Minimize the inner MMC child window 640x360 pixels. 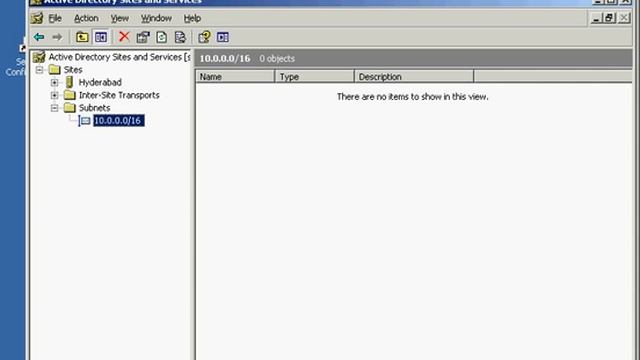[x=596, y=18]
